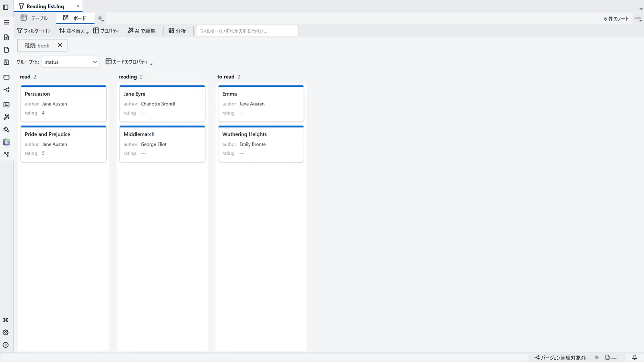Open the Persuasion card
The height and width of the screenshot is (362, 644).
(x=64, y=103)
